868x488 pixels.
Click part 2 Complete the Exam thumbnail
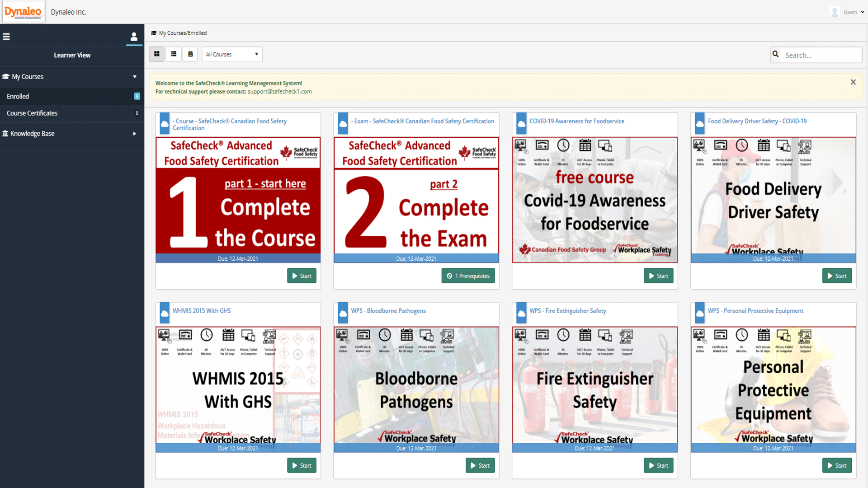[x=416, y=200]
